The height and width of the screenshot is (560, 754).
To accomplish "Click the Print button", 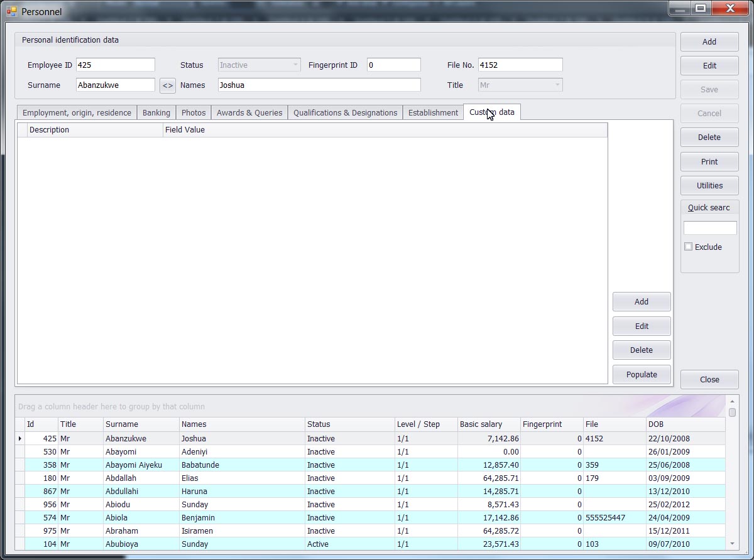I will [709, 162].
